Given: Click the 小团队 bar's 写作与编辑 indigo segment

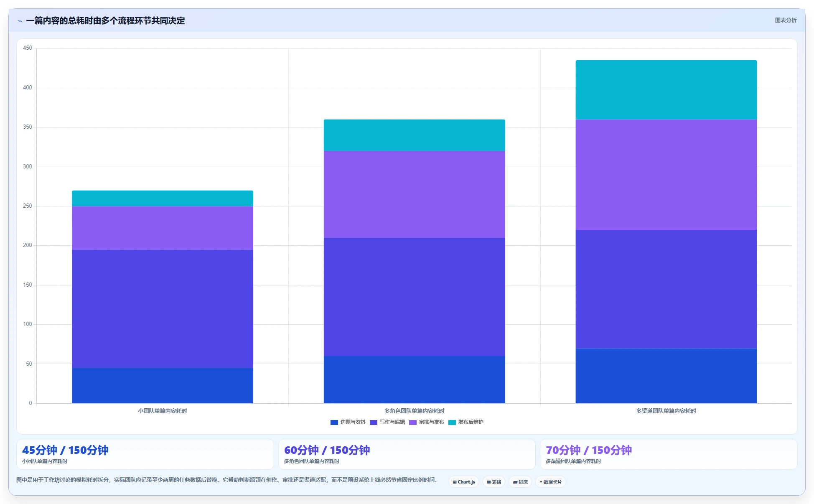Looking at the screenshot, I should 163,309.
